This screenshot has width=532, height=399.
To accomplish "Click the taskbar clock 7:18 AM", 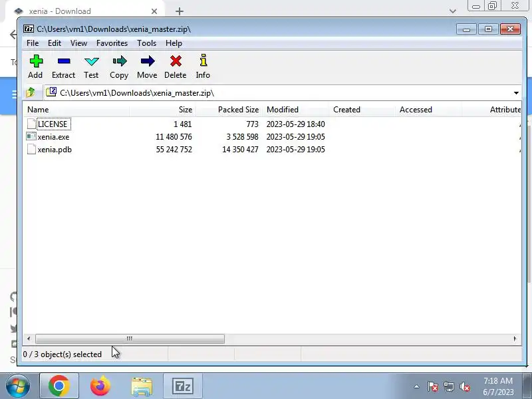I will tap(498, 380).
